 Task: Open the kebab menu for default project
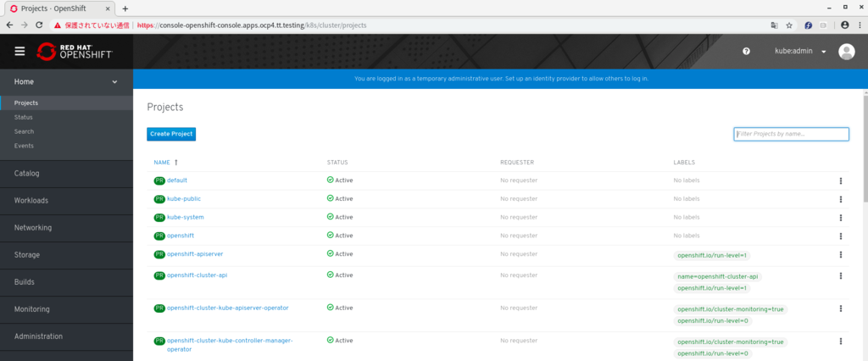(x=840, y=181)
